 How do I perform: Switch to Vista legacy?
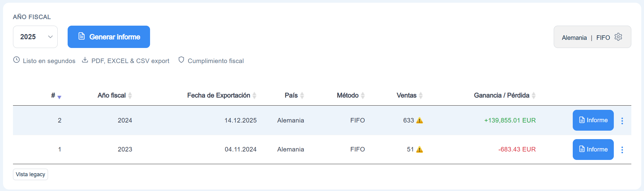coord(30,174)
